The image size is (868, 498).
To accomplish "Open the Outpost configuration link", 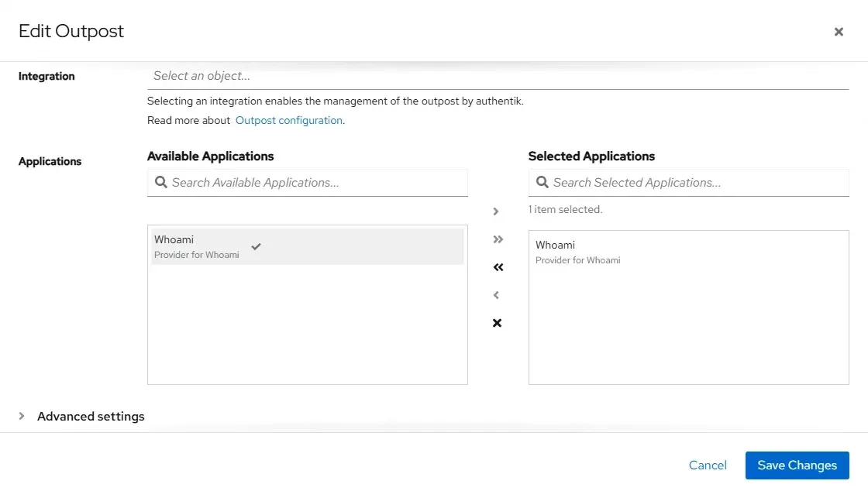I will coord(288,120).
